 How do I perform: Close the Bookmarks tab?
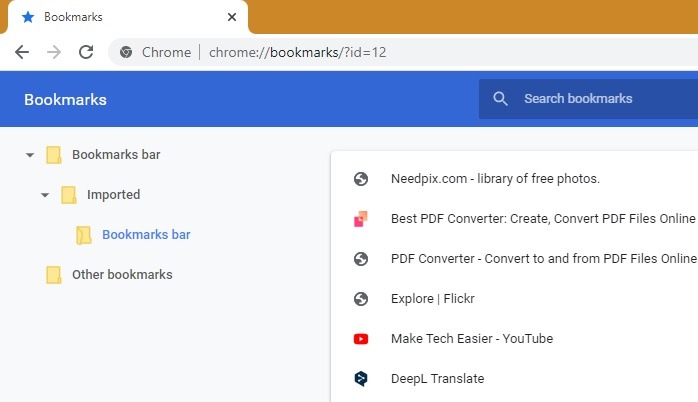[x=231, y=17]
